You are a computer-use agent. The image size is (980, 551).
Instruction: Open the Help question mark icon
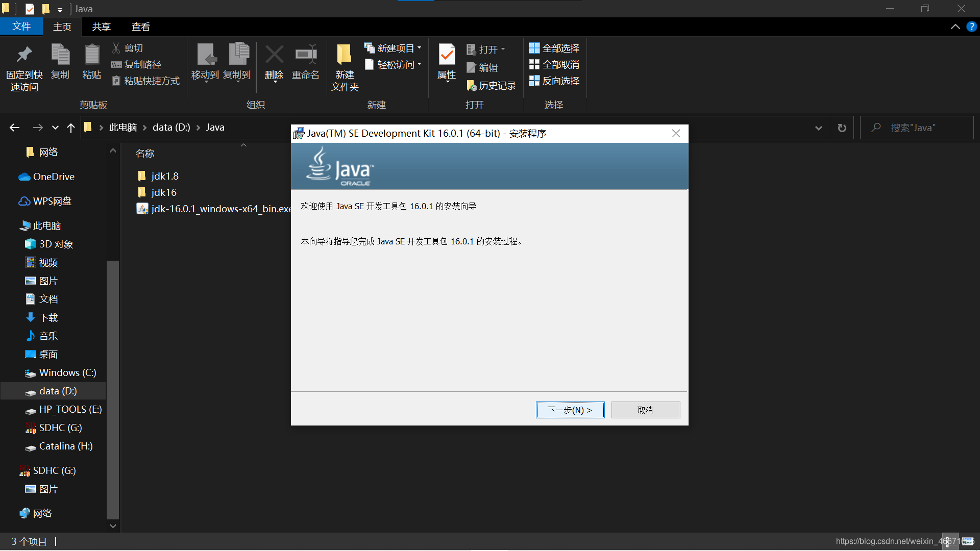tap(972, 27)
